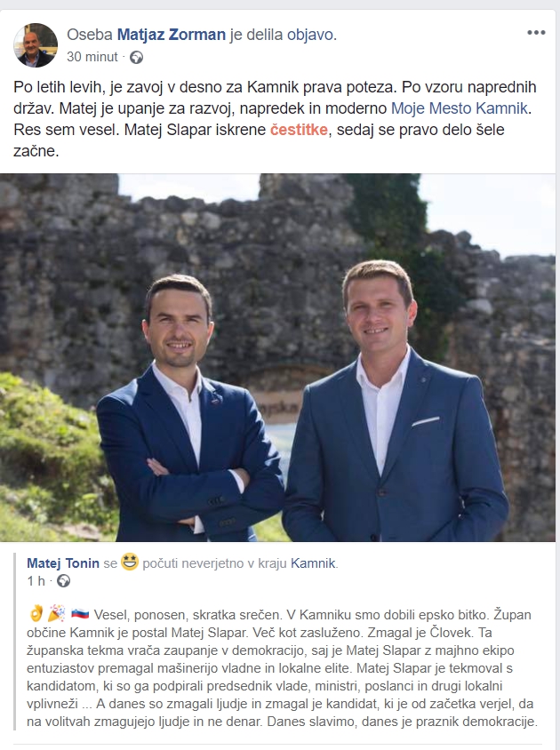Open the shared objavo link
The height and width of the screenshot is (750, 560).
coord(310,35)
